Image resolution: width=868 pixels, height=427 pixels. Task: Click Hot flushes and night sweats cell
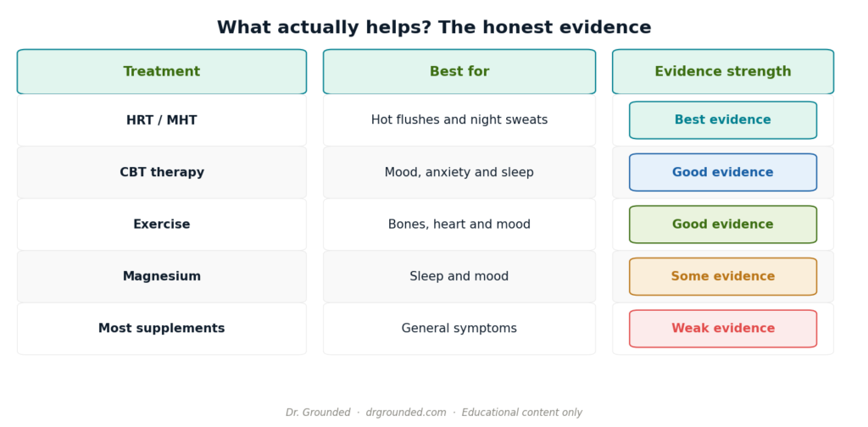pyautogui.click(x=459, y=120)
